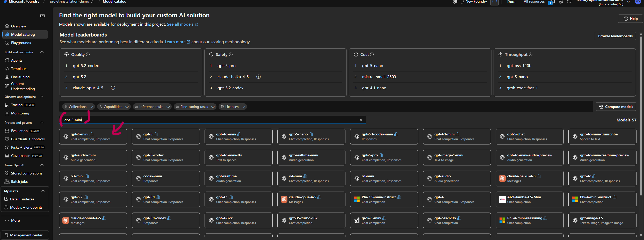Expand the project switcher dropdown arrow
This screenshot has height=240, width=644.
(92, 2)
